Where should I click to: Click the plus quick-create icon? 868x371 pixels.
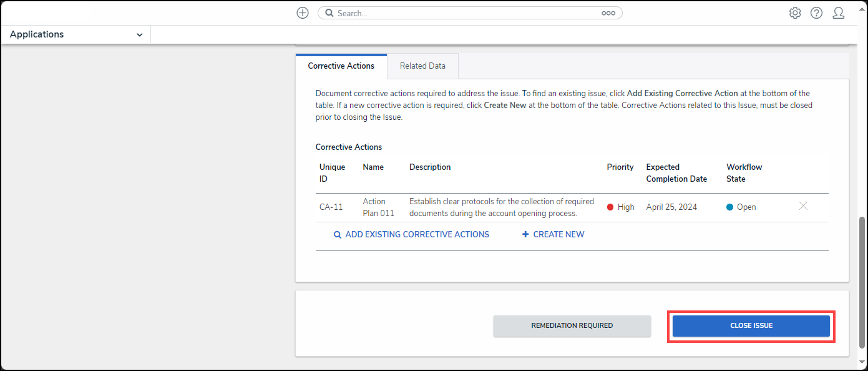tap(303, 13)
